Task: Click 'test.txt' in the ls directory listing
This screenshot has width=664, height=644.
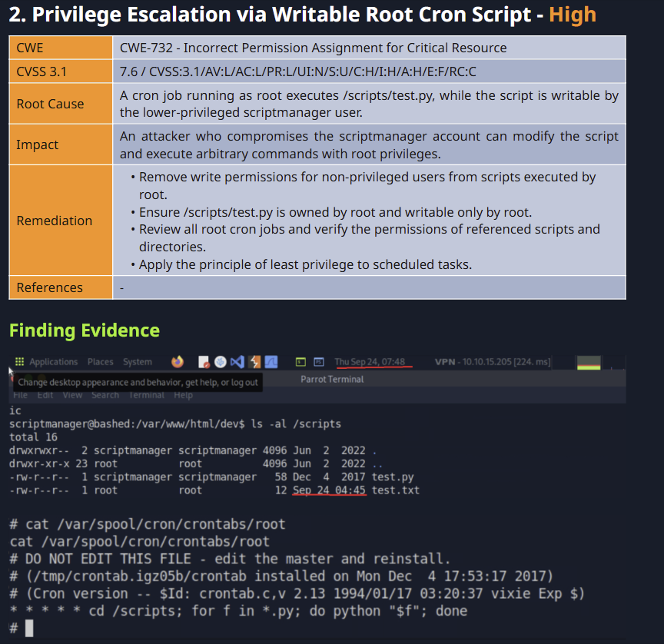Action: [x=396, y=490]
